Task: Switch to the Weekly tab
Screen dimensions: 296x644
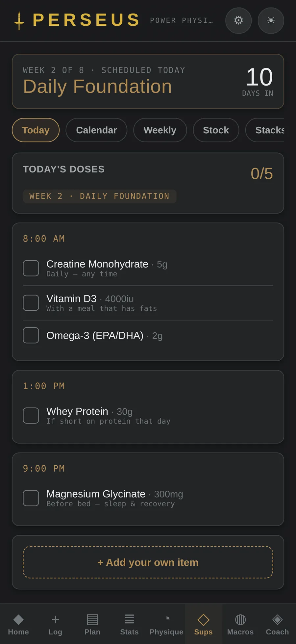Action: tap(160, 130)
